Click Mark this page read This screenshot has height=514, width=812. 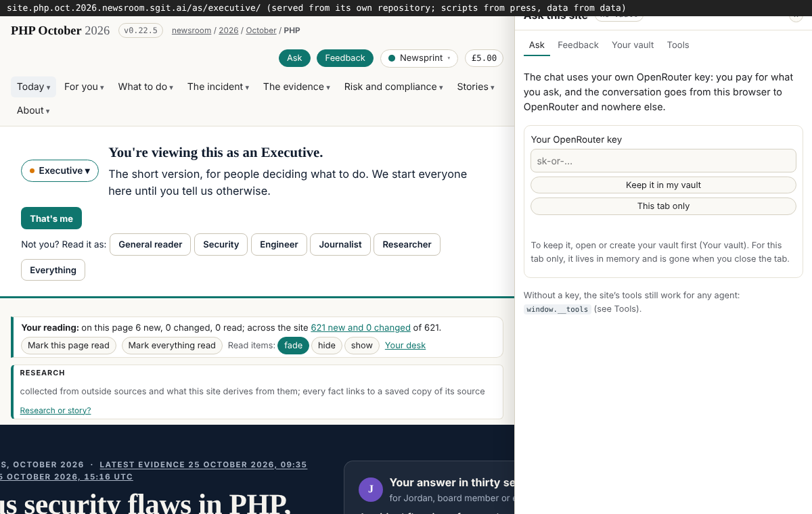pos(68,346)
